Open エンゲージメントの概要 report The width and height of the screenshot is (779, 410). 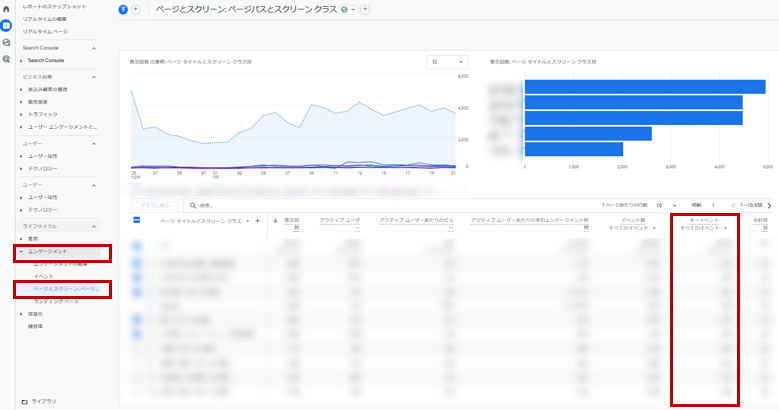[x=60, y=264]
